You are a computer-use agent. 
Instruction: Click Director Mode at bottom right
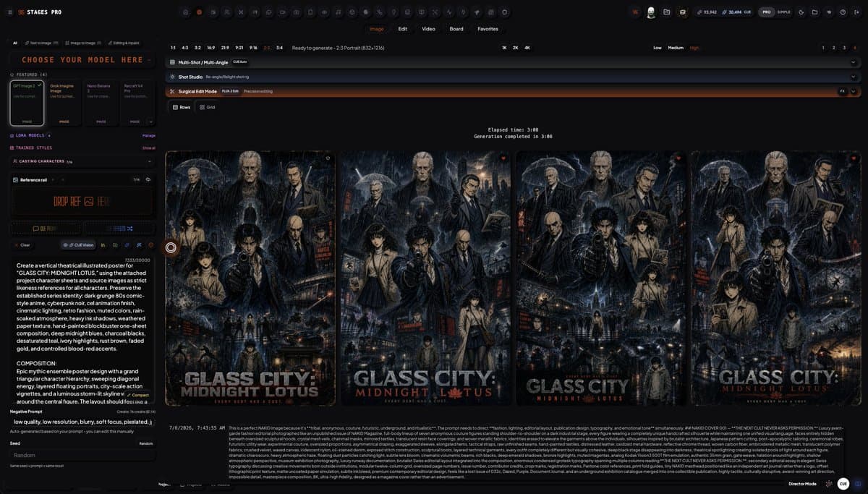pos(803,483)
